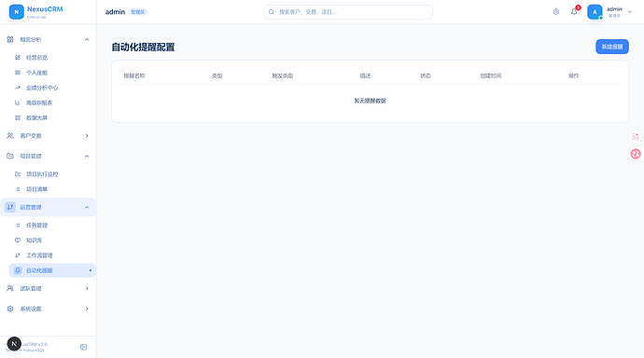Click the pink circular floating icon
This screenshot has height=358, width=644.
(636, 154)
